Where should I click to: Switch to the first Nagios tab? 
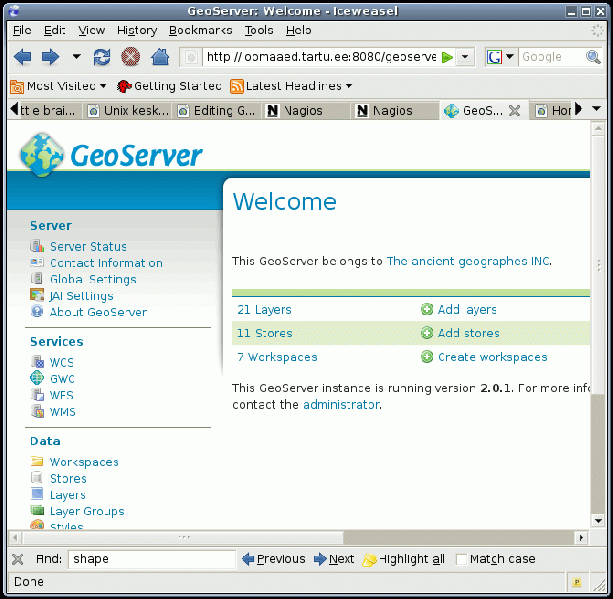click(304, 111)
